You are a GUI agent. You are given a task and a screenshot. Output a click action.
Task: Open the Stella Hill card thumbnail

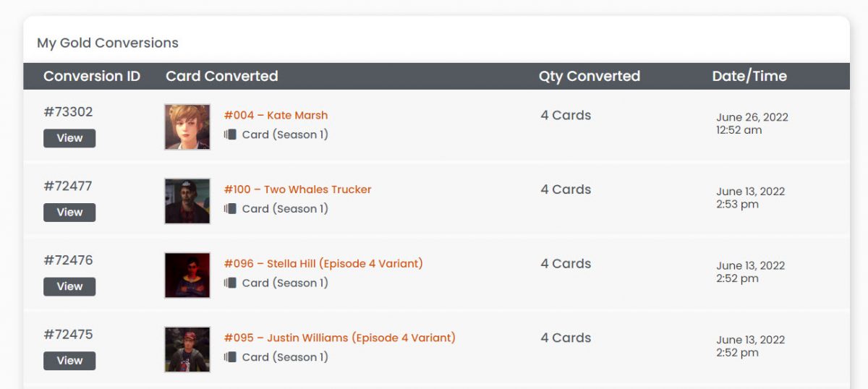coord(187,275)
